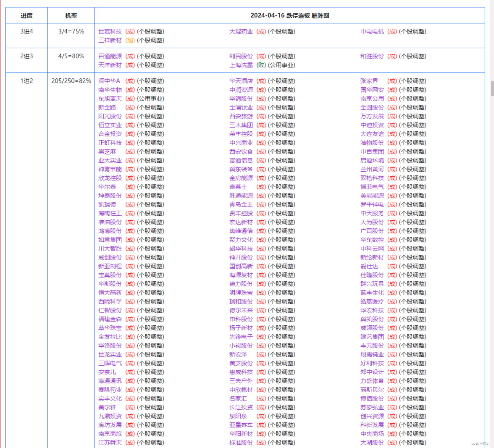Screen dimensions: 494x448
Task: Select 金发拉比 stock name
Action: [110, 337]
